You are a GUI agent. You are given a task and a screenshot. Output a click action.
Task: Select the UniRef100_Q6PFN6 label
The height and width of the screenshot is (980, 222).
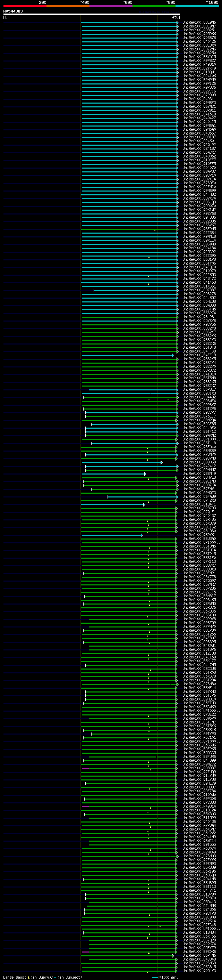(199, 956)
